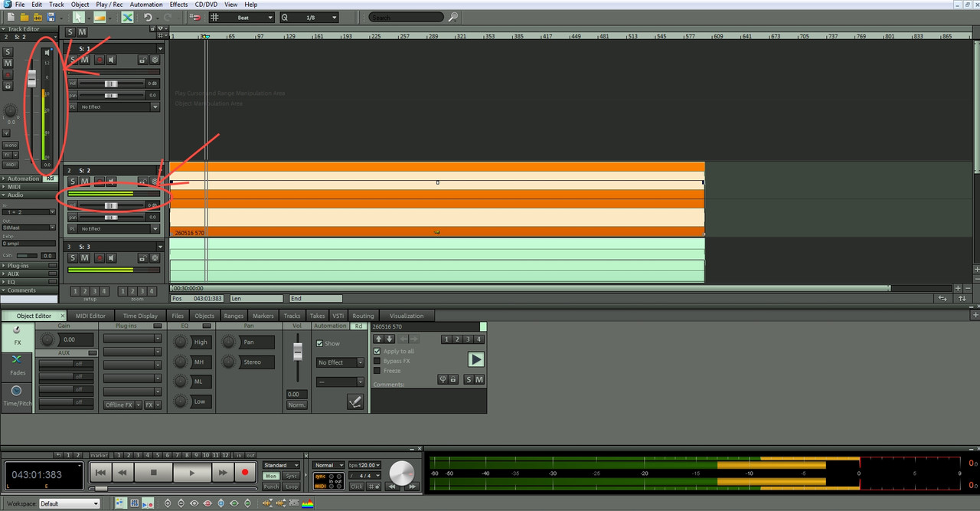Viewport: 980px width, 511px height.
Task: Expand the Plug-ins section in Track Editor
Action: (x=29, y=266)
